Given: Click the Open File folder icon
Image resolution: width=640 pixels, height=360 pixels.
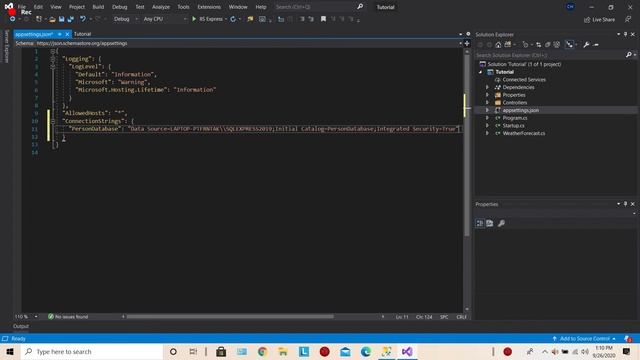Looking at the screenshot, I should [52, 19].
